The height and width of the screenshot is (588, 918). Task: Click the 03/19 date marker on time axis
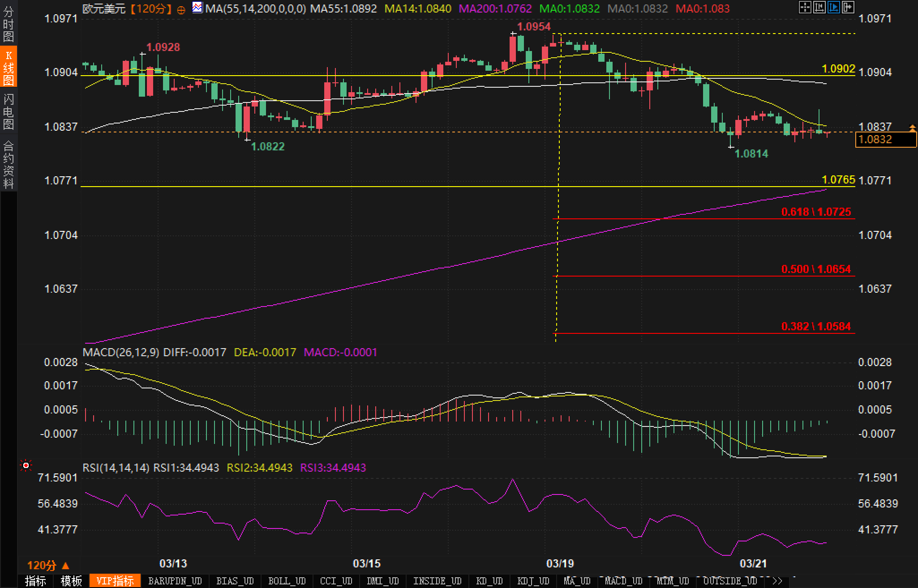[x=560, y=563]
